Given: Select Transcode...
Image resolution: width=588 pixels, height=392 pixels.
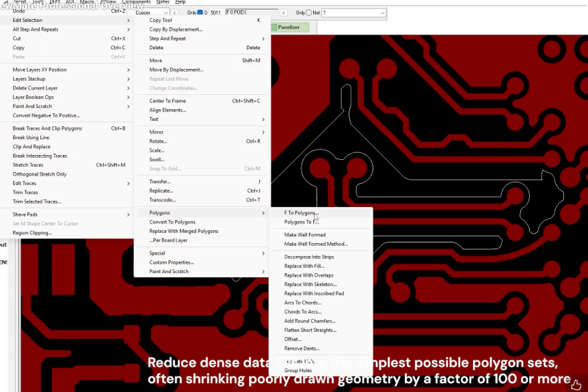Looking at the screenshot, I should 202,200.
